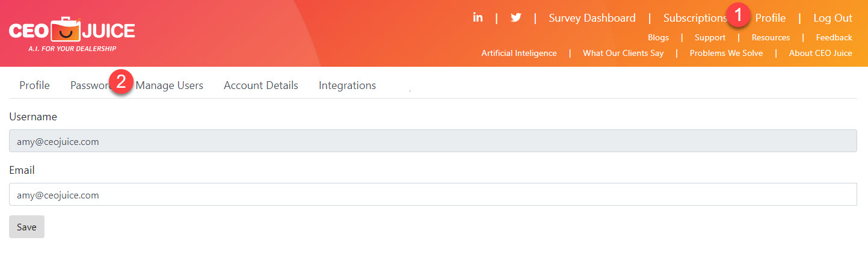Click the Save button
868x255 pixels.
(x=26, y=227)
